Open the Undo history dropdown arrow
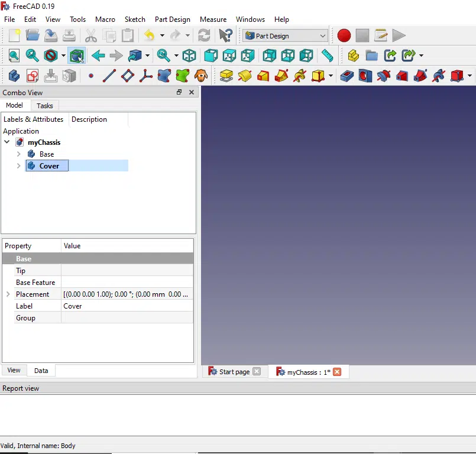 tap(163, 35)
